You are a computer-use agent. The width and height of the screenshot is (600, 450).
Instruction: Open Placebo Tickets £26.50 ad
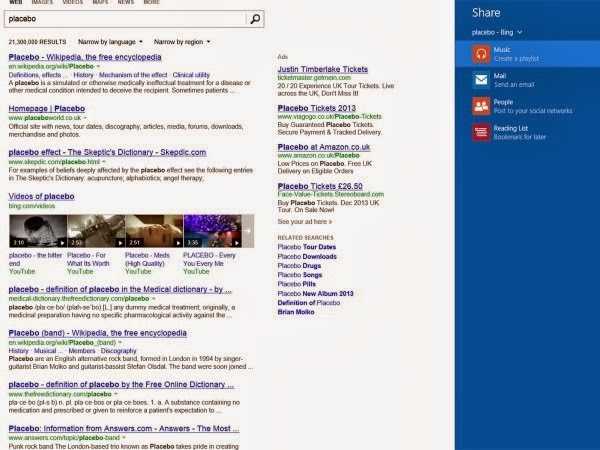(320, 186)
